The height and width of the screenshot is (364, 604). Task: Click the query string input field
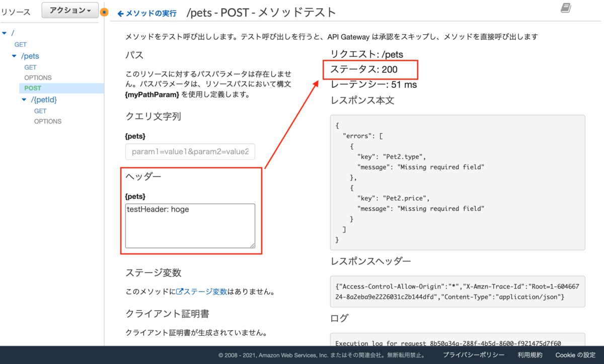click(x=190, y=151)
